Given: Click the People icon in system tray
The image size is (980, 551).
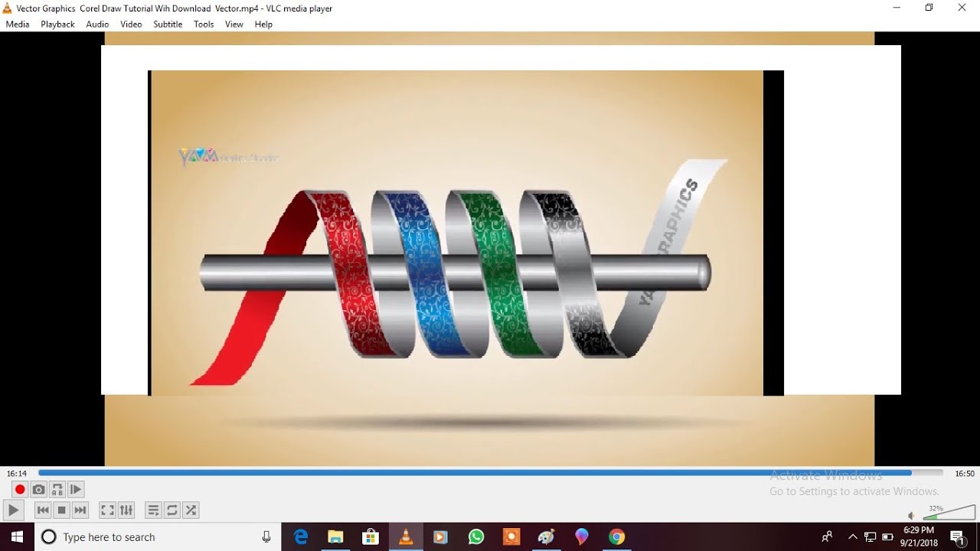Looking at the screenshot, I should (827, 537).
